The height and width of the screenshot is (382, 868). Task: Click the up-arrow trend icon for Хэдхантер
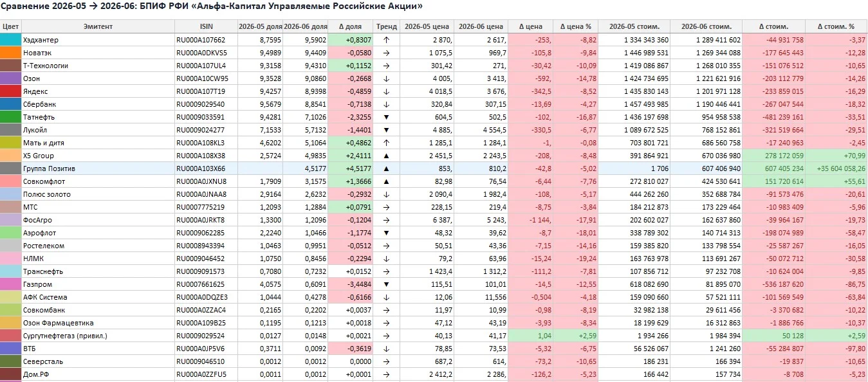(387, 40)
